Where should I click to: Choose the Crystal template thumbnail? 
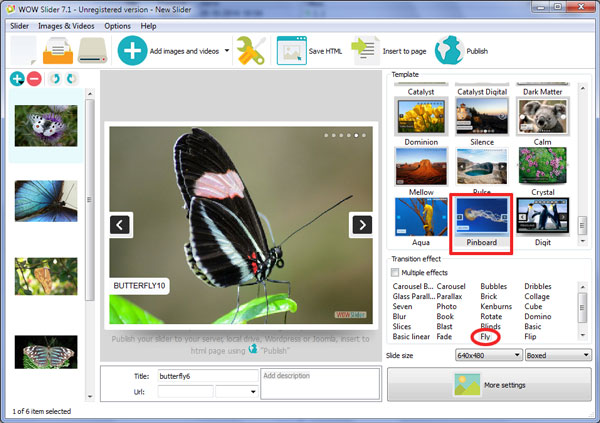543,167
